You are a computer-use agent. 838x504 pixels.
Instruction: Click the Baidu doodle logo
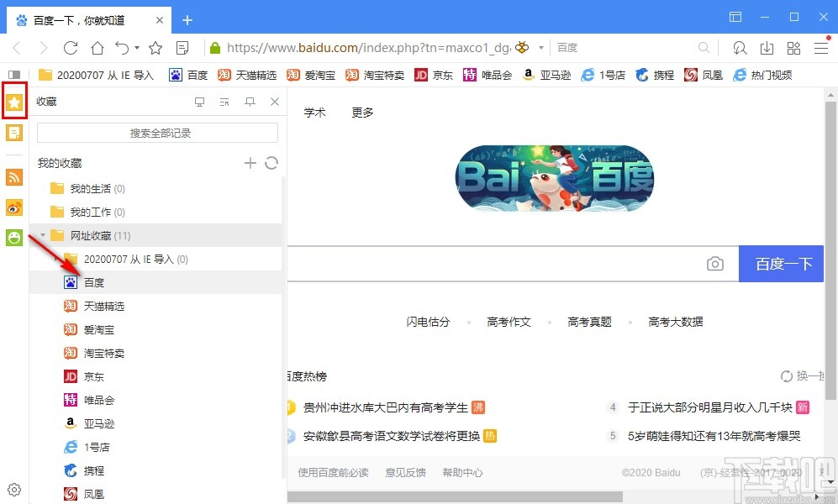tap(554, 178)
